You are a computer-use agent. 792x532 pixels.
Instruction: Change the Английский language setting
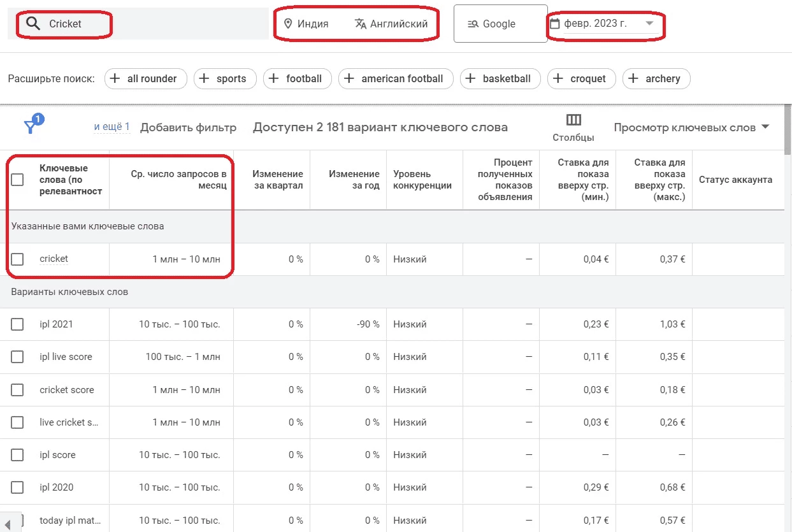tap(391, 24)
